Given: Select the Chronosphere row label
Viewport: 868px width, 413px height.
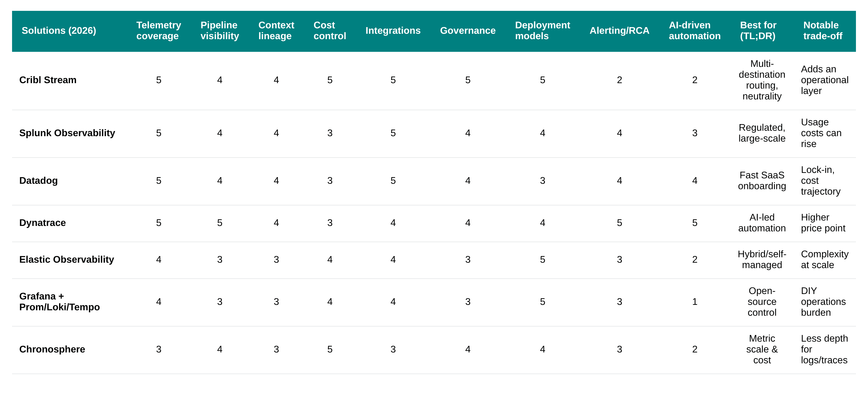Looking at the screenshot, I should point(52,349).
